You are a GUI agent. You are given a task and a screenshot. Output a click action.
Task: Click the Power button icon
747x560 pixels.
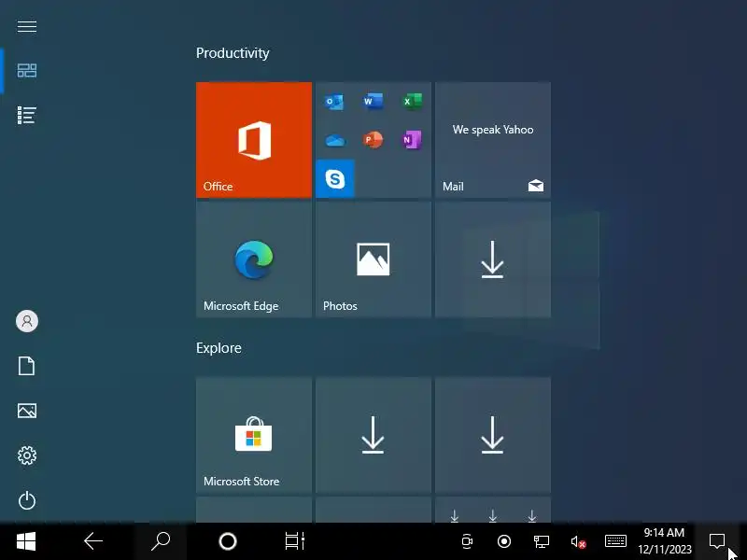pos(27,500)
